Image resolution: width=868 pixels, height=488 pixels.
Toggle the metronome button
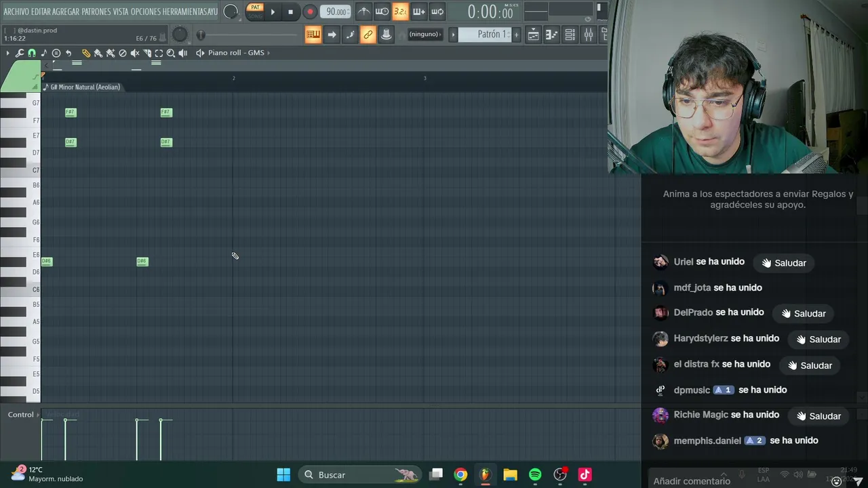click(364, 12)
